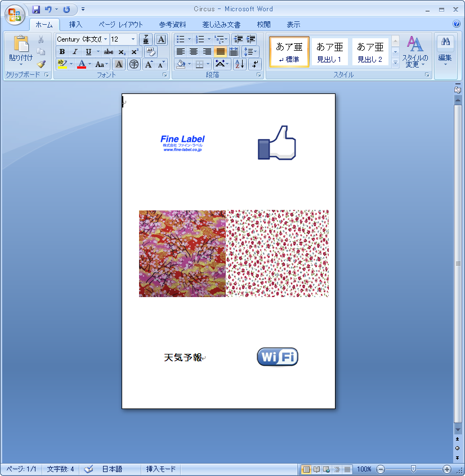
Task: Switch to print layout view
Action: [x=306, y=469]
